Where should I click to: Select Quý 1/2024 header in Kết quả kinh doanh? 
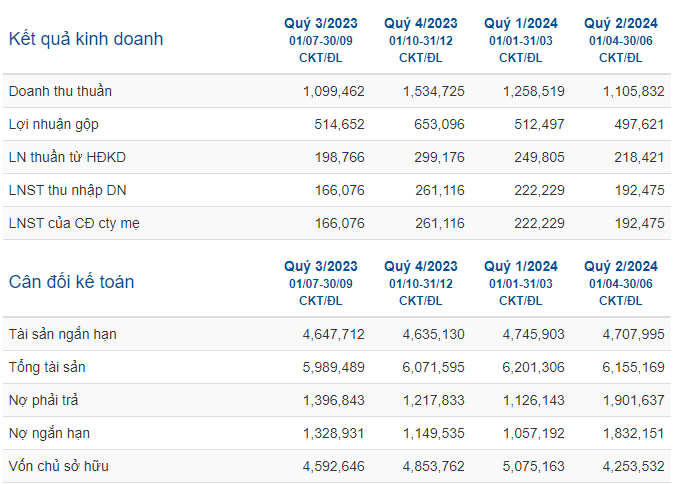pyautogui.click(x=521, y=23)
